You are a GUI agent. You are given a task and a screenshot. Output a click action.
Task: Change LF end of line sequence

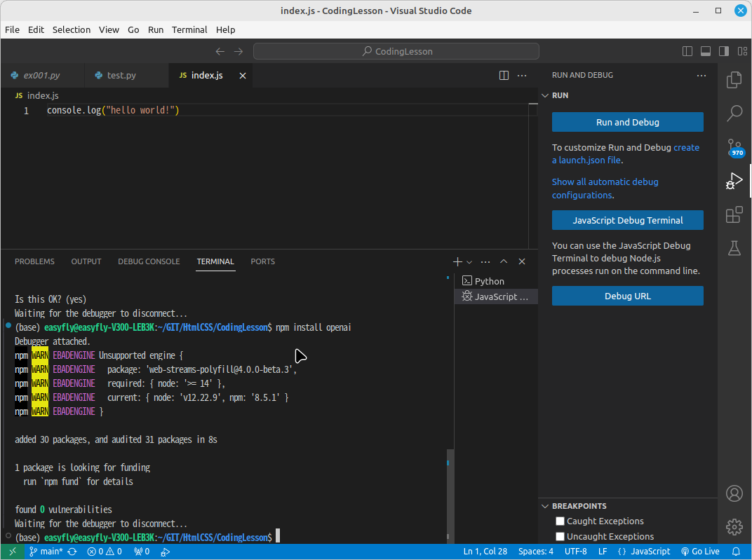click(x=603, y=552)
